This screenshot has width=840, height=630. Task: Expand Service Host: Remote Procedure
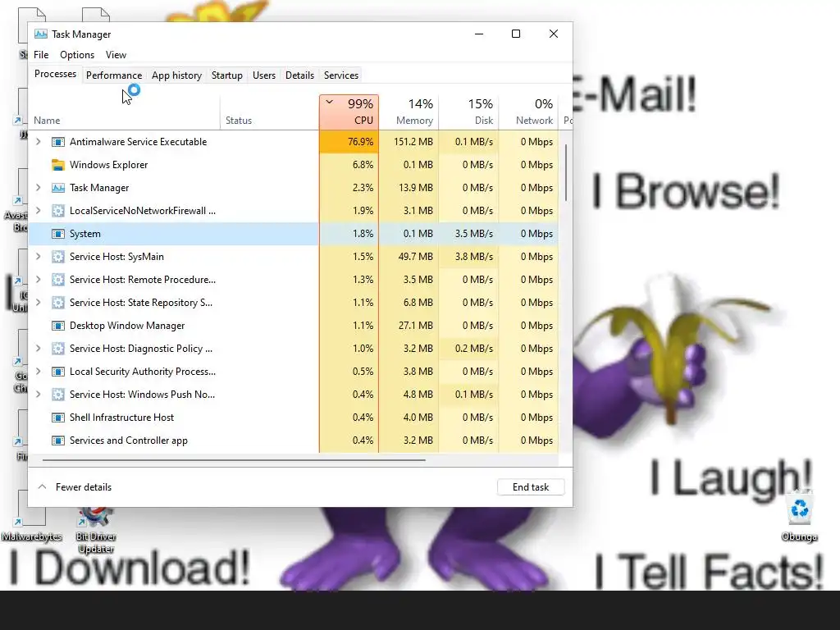coord(38,280)
